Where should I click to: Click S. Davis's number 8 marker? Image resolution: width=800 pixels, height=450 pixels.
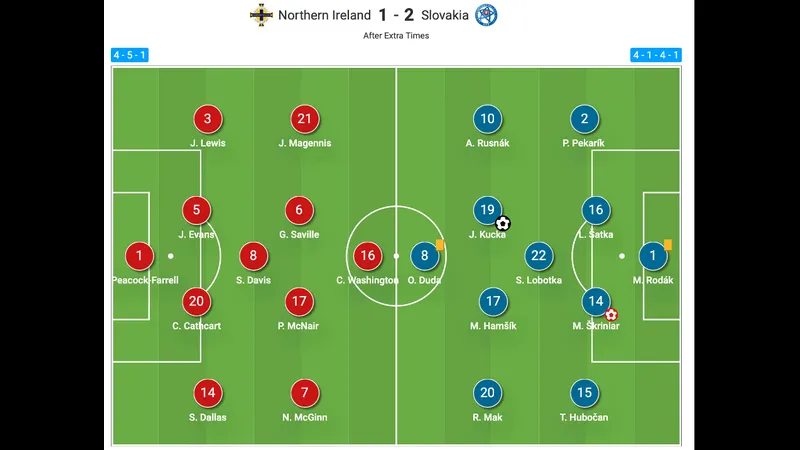pyautogui.click(x=254, y=256)
